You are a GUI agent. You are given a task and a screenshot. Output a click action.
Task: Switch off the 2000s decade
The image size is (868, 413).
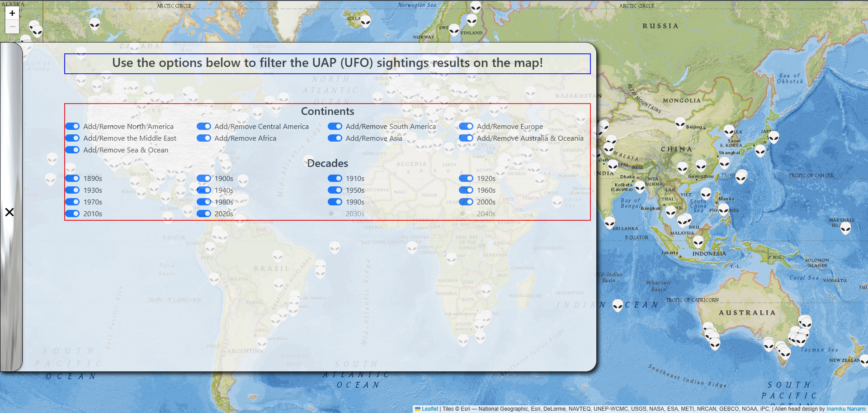[466, 202]
